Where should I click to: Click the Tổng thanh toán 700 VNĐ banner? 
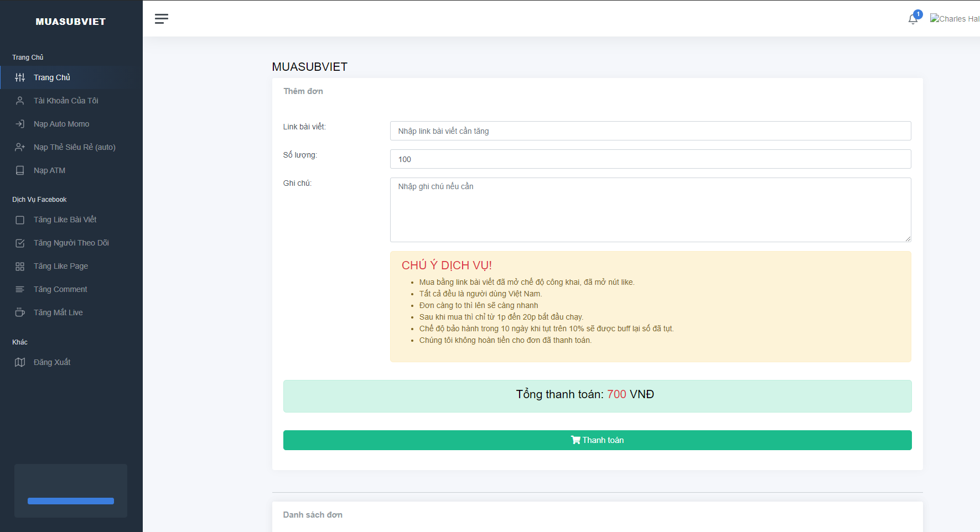click(597, 396)
